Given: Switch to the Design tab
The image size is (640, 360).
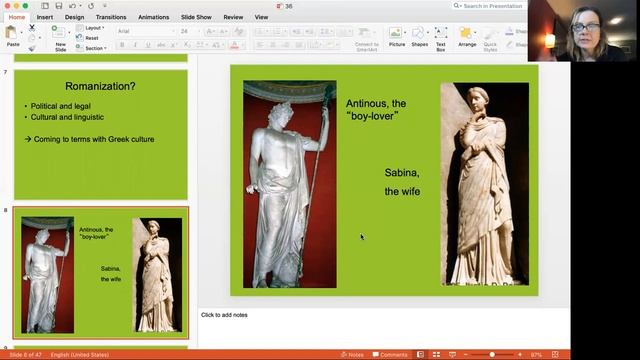Looking at the screenshot, I should [x=74, y=17].
